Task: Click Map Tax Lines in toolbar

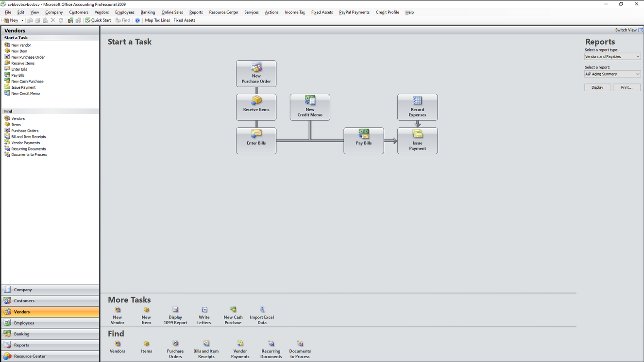Action: [x=157, y=20]
